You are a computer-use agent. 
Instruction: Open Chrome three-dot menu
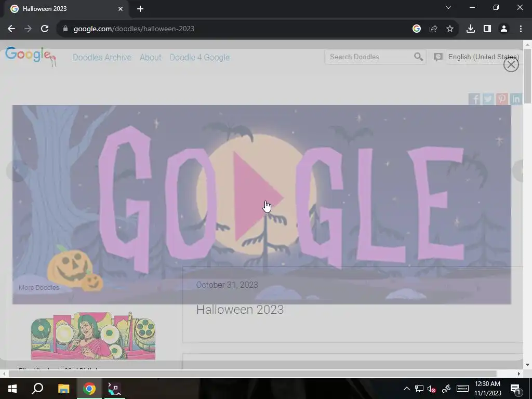tap(521, 29)
